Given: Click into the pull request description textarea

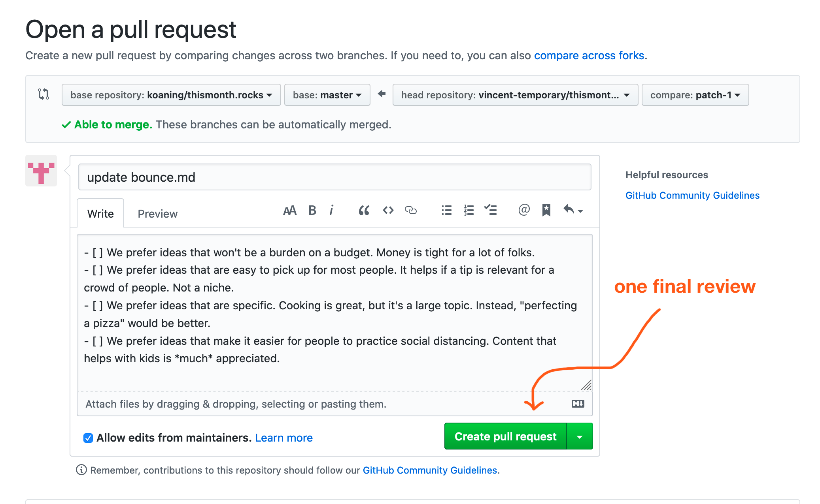Looking at the screenshot, I should [x=335, y=312].
